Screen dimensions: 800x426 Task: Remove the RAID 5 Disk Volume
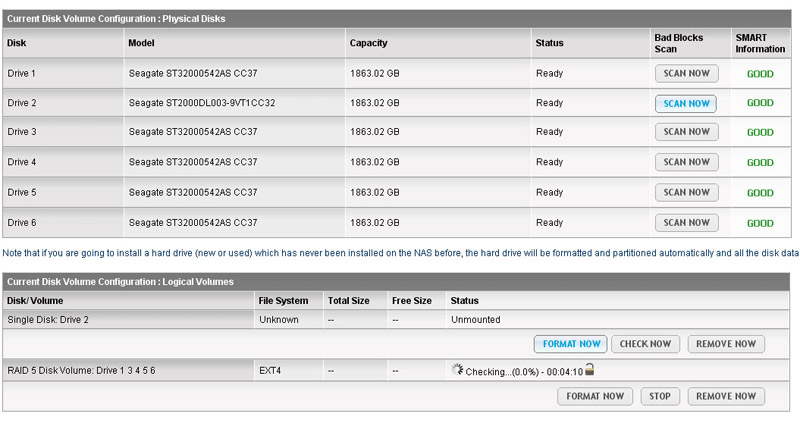click(x=725, y=396)
